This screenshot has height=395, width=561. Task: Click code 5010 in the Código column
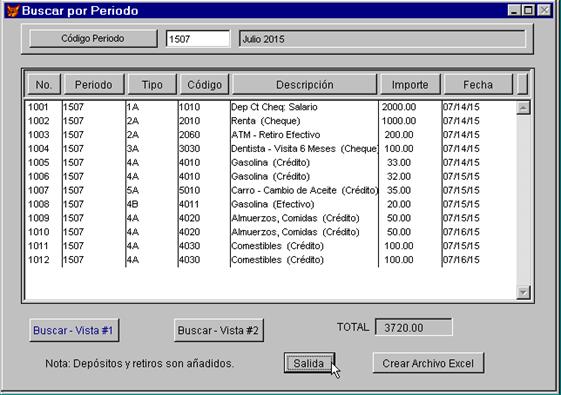(190, 190)
